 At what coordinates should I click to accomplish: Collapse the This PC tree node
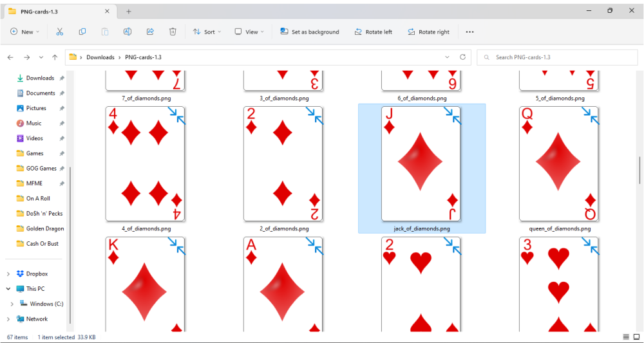8,289
